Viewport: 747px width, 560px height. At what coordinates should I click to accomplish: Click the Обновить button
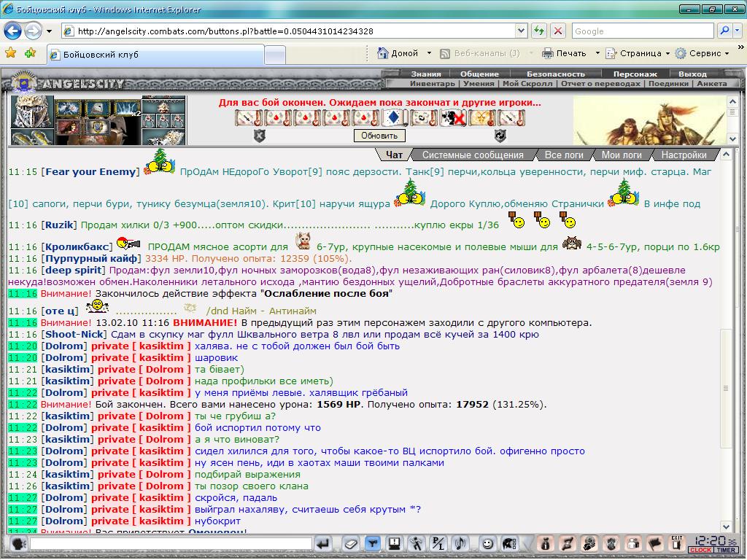tap(379, 136)
